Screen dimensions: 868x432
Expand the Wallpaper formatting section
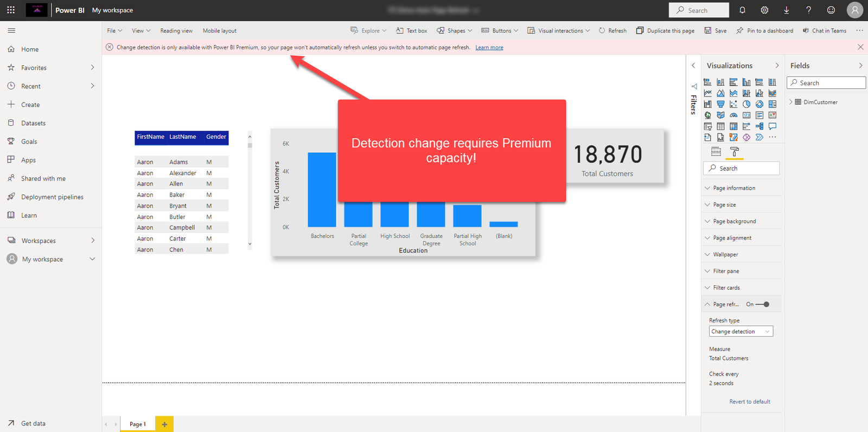[725, 254]
